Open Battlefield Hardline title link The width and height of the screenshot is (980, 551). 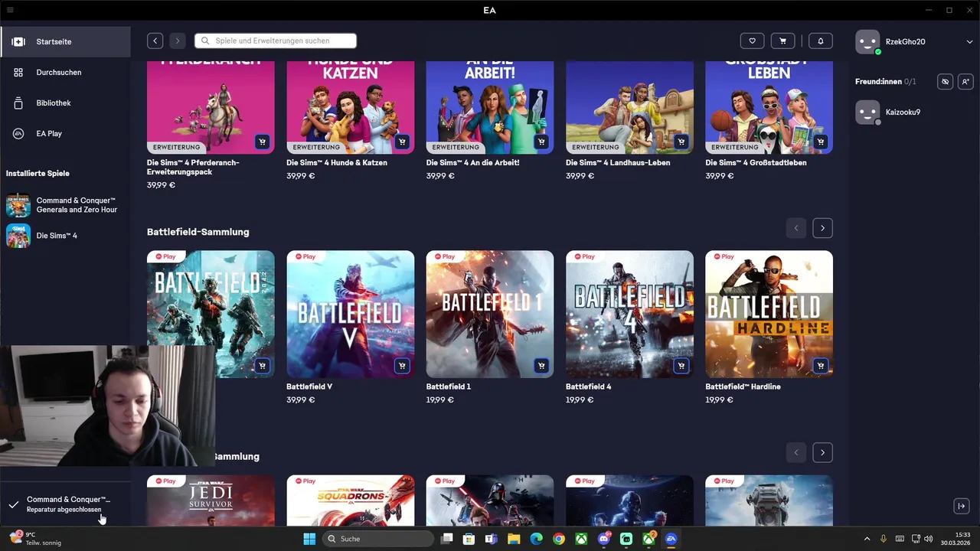click(743, 386)
